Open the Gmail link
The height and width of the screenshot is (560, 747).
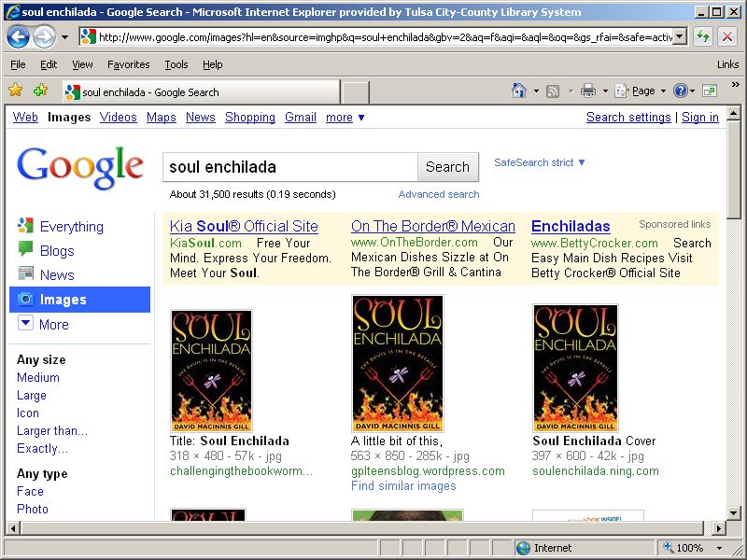pos(301,118)
